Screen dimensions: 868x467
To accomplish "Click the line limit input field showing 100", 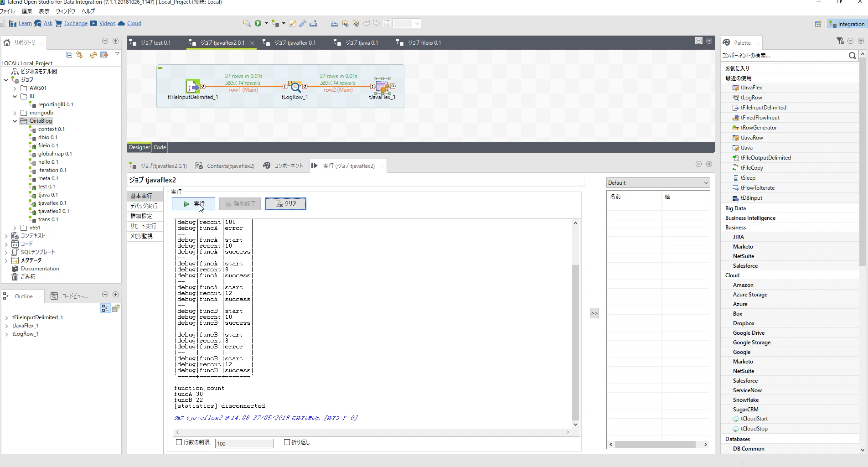I will [x=244, y=443].
